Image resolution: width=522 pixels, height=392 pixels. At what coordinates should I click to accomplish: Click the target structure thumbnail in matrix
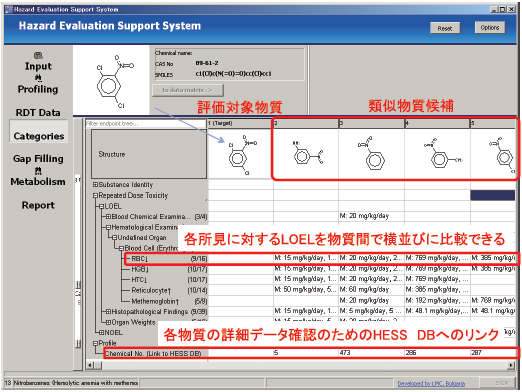click(240, 154)
